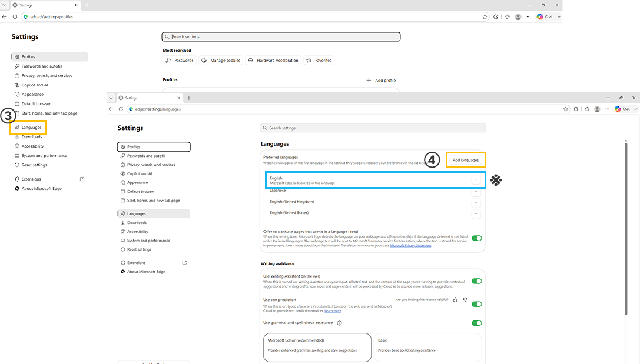Screen dimensions: 640x364
Task: Open more options for English (United States)
Action: click(x=476, y=213)
